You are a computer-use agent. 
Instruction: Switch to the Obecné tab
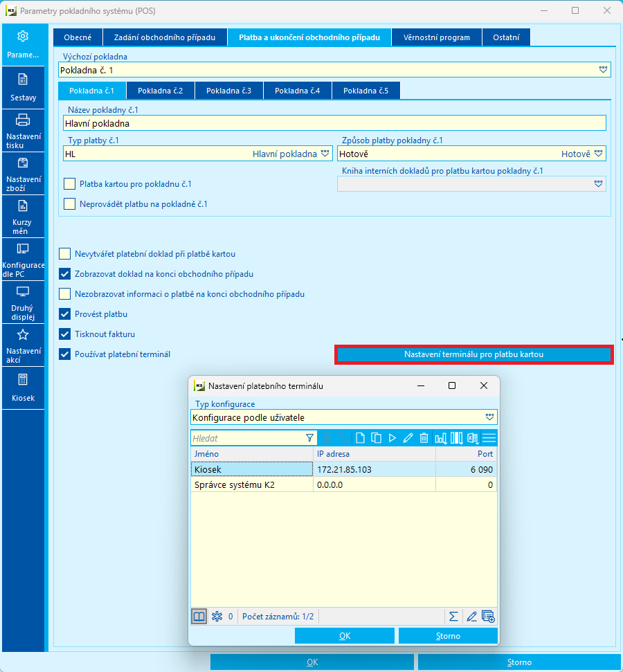(x=78, y=37)
